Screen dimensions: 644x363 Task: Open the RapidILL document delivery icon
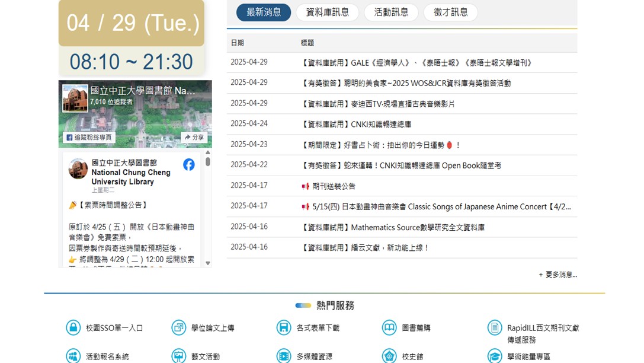[495, 327]
